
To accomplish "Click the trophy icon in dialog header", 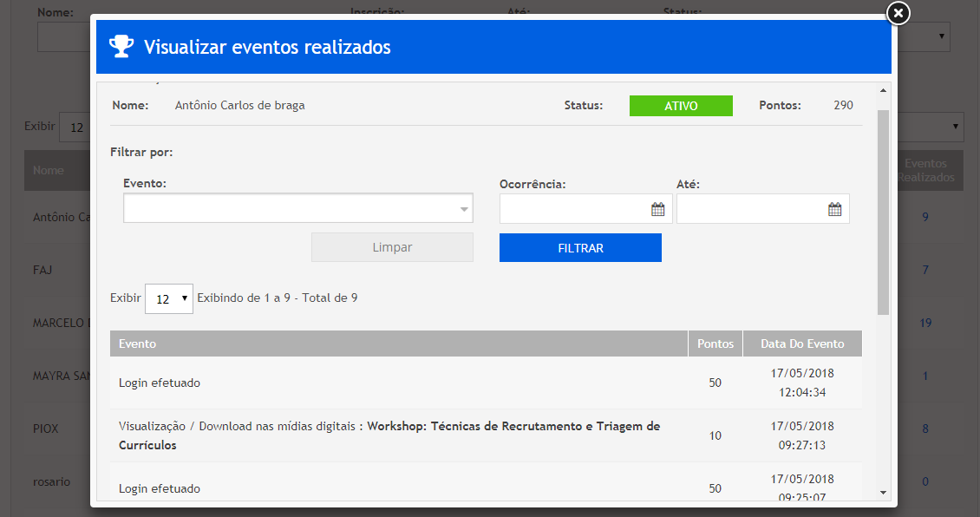I will [120, 47].
